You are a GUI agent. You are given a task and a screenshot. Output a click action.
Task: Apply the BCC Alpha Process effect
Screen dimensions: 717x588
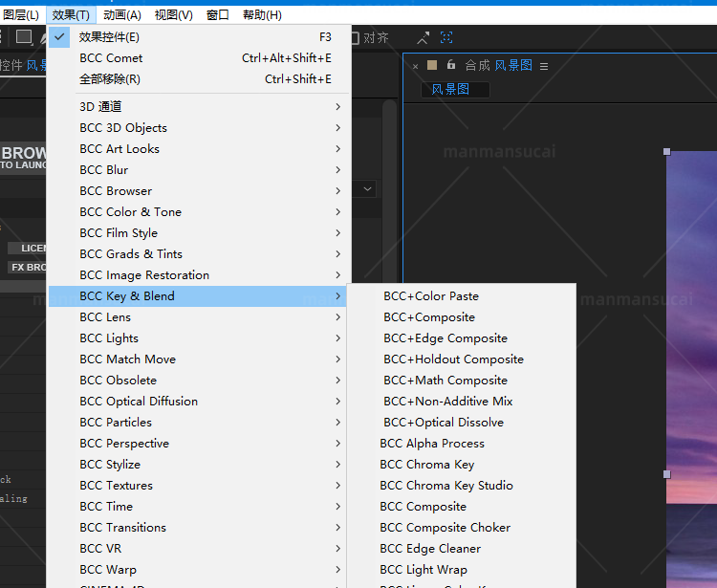462,443
